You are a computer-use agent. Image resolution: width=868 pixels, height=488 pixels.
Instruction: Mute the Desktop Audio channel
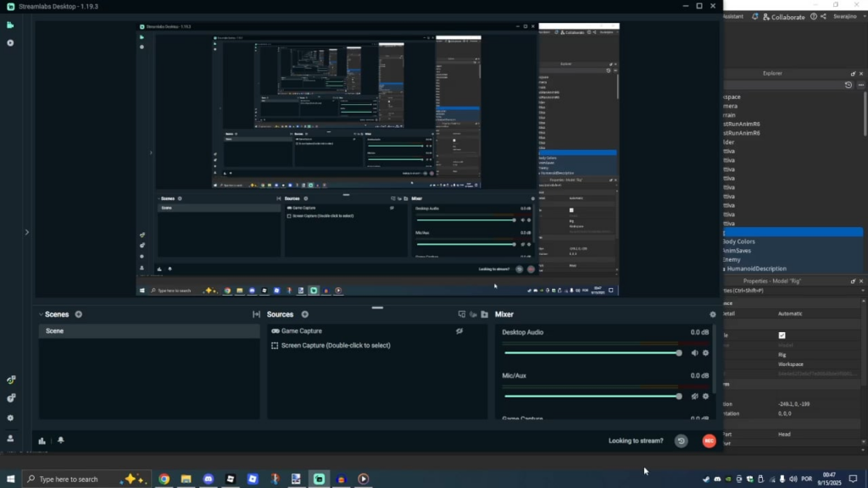click(694, 353)
